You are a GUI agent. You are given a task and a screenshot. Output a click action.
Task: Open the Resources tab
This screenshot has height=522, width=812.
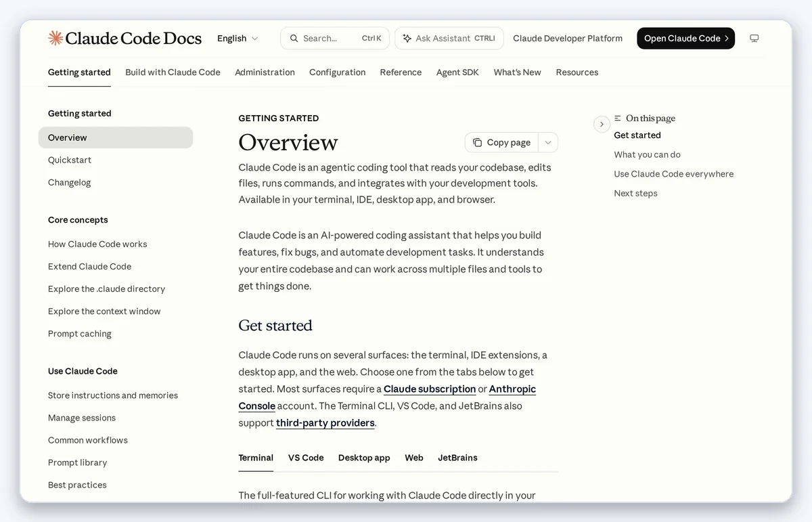577,72
